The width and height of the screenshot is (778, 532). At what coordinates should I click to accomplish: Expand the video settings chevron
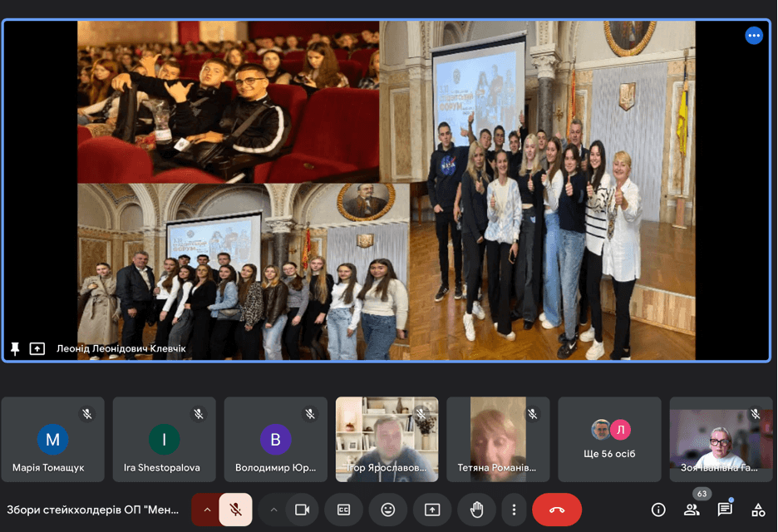(274, 510)
